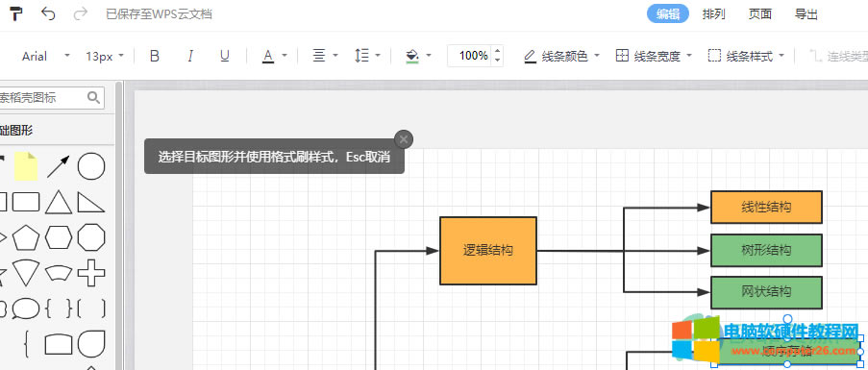Viewport: 868px width, 370px height.
Task: Select the 树形结构 green box
Action: [766, 250]
